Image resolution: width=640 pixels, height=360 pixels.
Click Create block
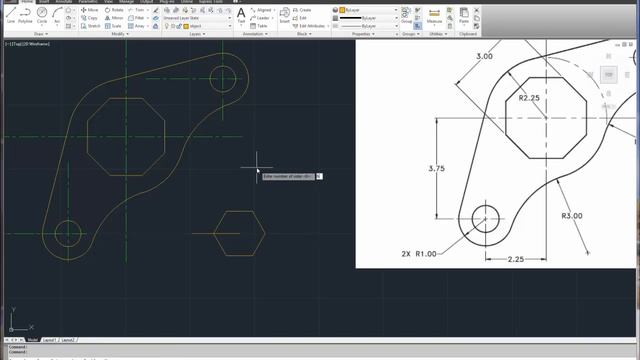pyautogui.click(x=302, y=10)
